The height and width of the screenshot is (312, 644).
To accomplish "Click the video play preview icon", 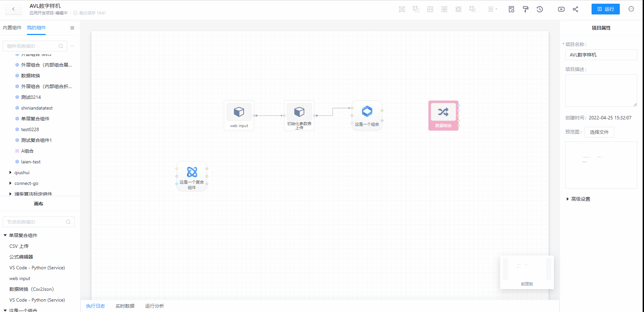I will 561,9.
